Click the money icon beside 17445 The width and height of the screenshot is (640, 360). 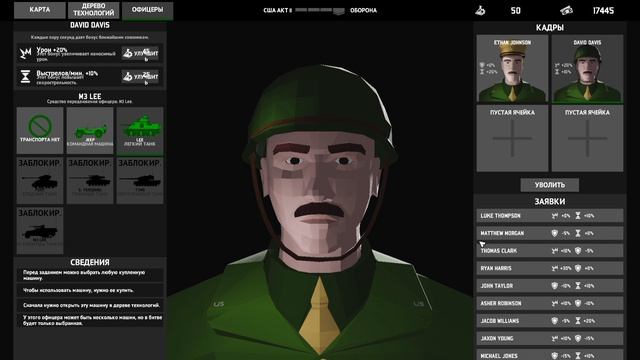pyautogui.click(x=566, y=11)
